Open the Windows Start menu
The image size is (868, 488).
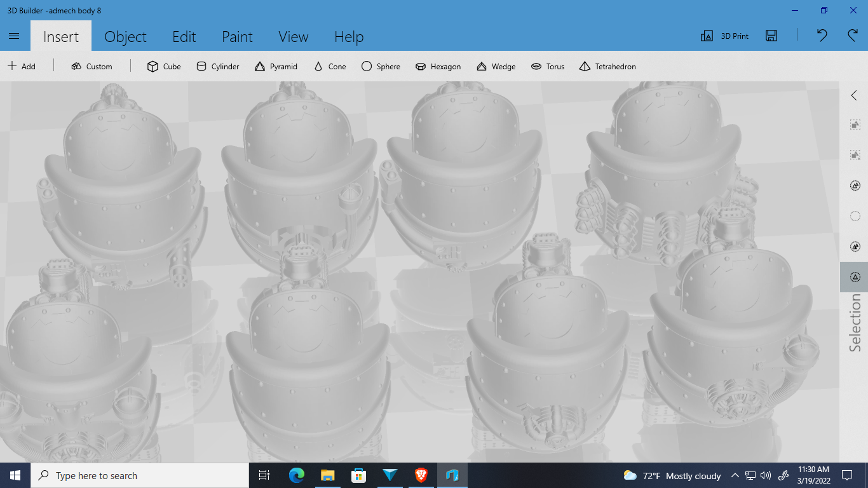15,475
